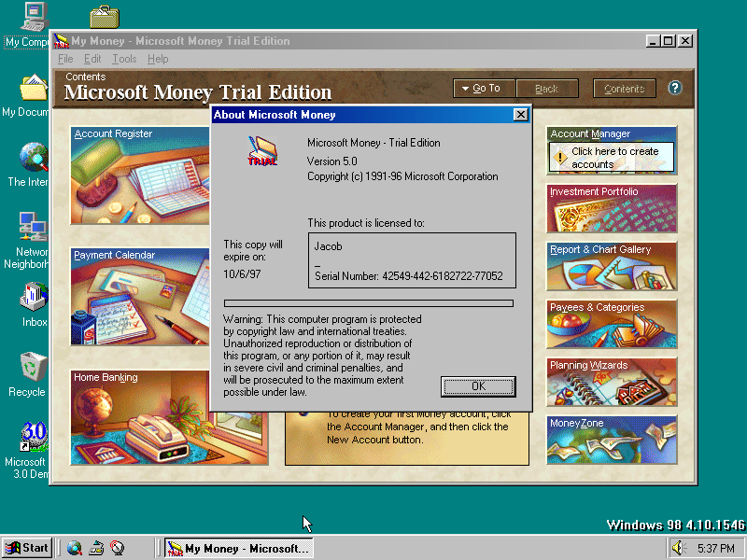This screenshot has height=560, width=747.
Task: Open the Report & Chart Gallery tile
Action: (612, 266)
